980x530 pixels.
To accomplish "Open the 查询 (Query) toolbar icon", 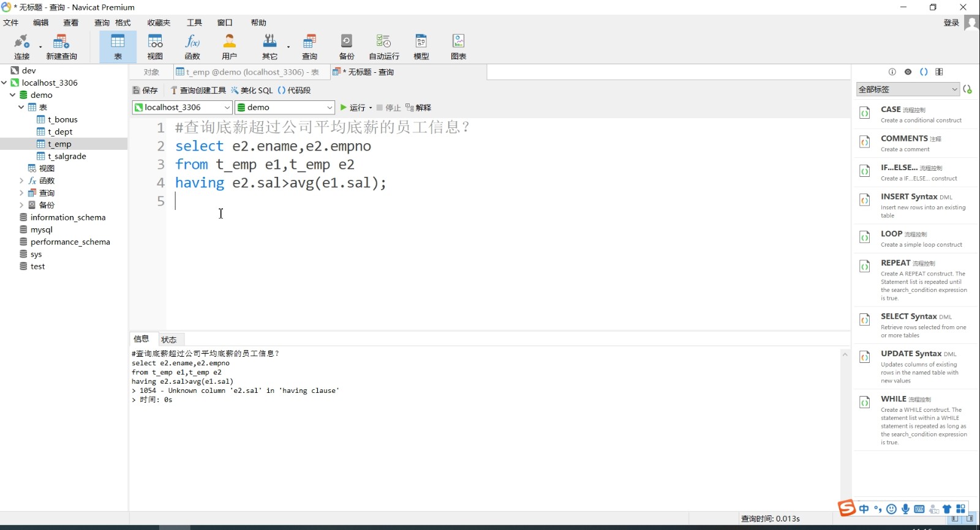I will (309, 47).
